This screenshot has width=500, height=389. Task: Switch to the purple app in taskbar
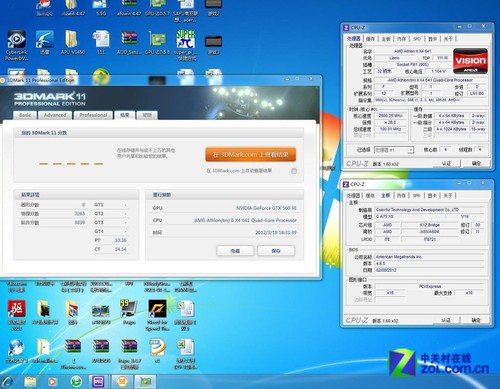pyautogui.click(x=98, y=381)
